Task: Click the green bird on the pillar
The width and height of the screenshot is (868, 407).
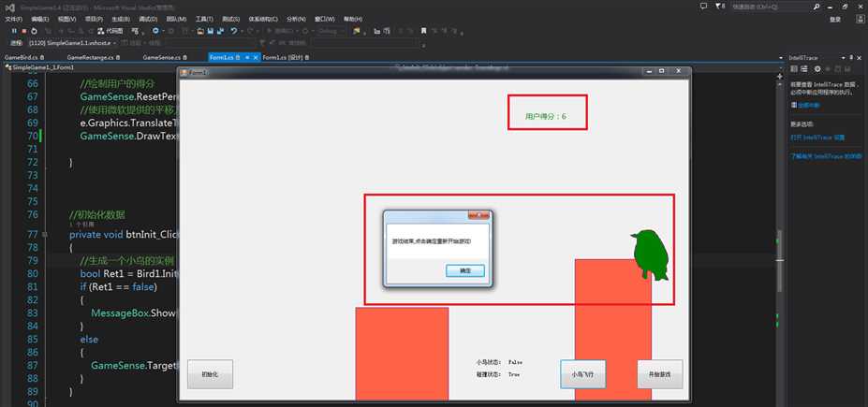Action: coord(651,254)
